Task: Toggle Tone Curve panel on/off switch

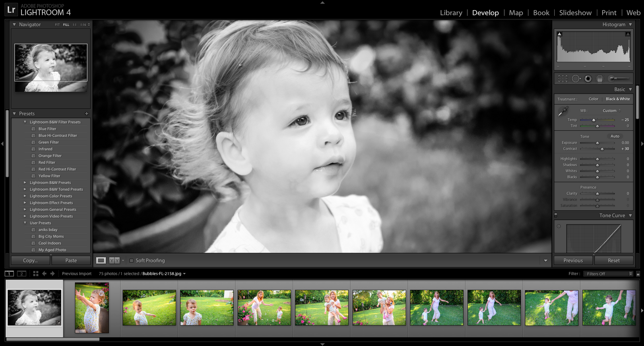Action: [556, 215]
